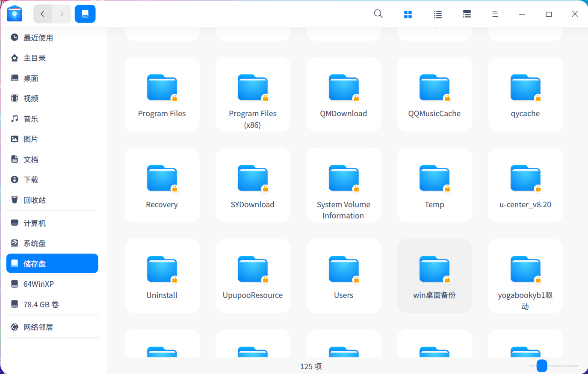Switch to list view mode
Image resolution: width=588 pixels, height=374 pixels.
tap(437, 15)
